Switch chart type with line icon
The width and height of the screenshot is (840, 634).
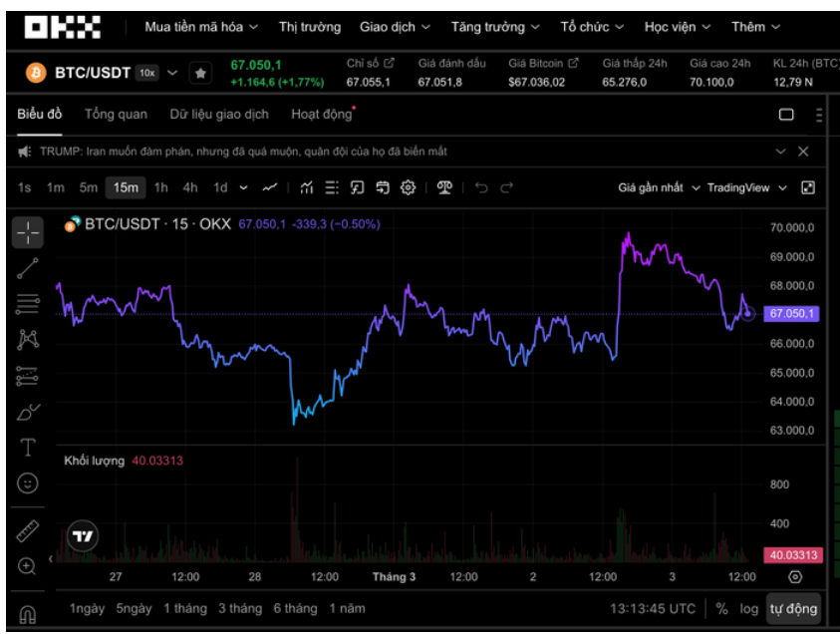[x=269, y=187]
